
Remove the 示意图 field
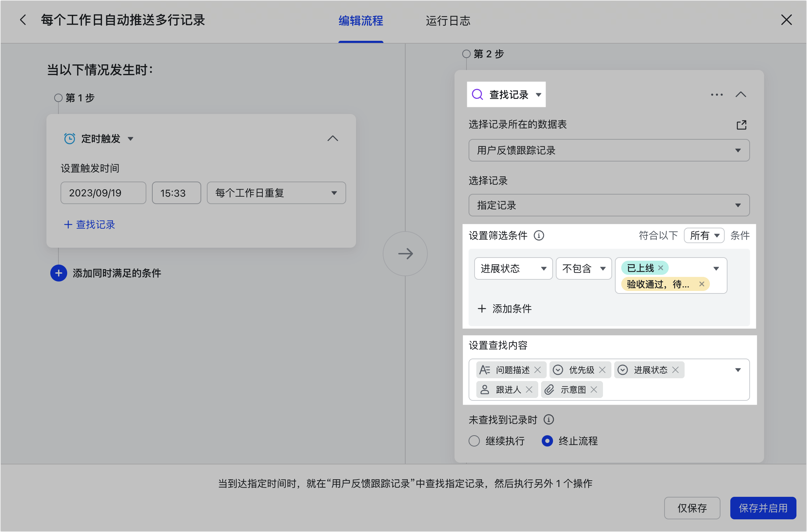pos(594,389)
